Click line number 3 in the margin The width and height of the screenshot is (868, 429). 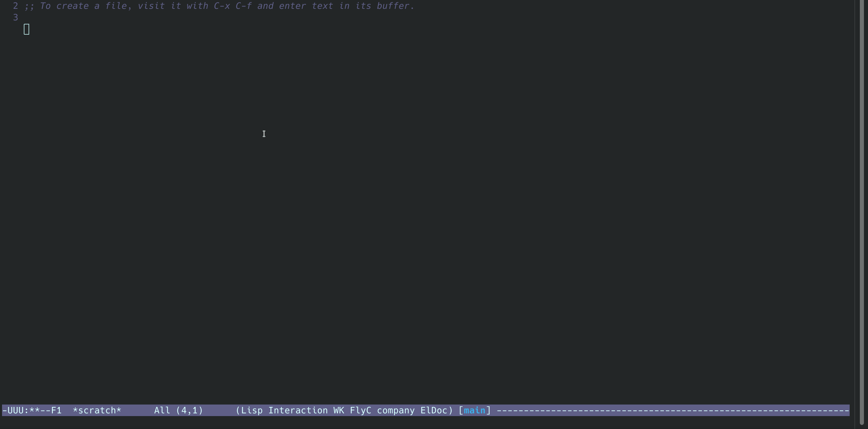[15, 17]
